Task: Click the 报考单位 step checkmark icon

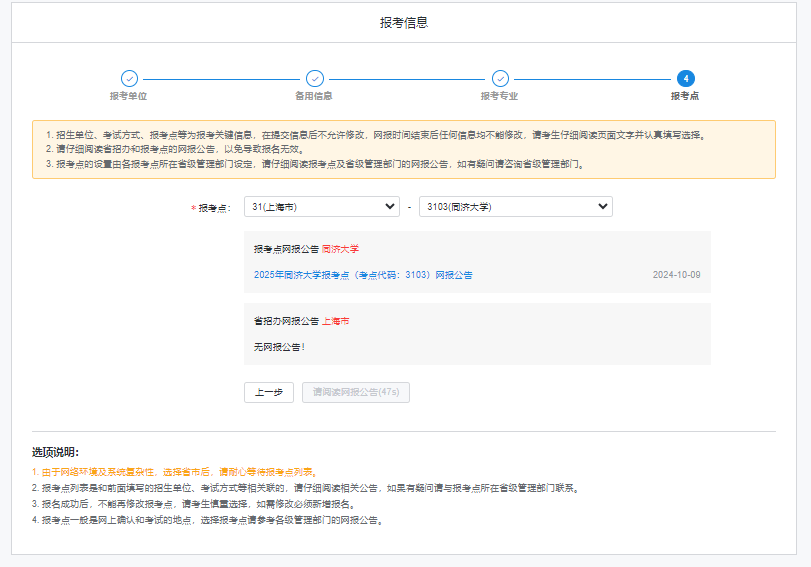Action: coord(129,78)
